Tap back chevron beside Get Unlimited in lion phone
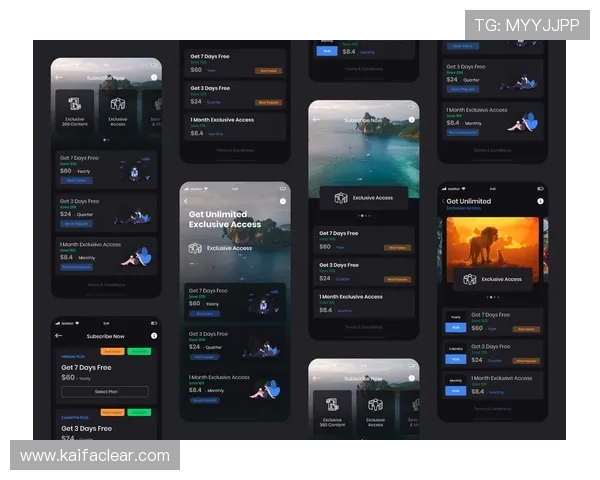Screen dimensions: 600x480 coord(443,201)
